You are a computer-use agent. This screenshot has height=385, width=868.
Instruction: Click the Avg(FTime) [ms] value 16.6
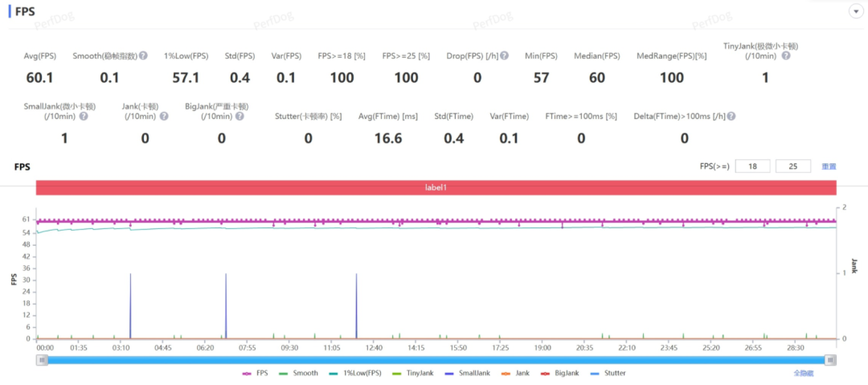387,138
